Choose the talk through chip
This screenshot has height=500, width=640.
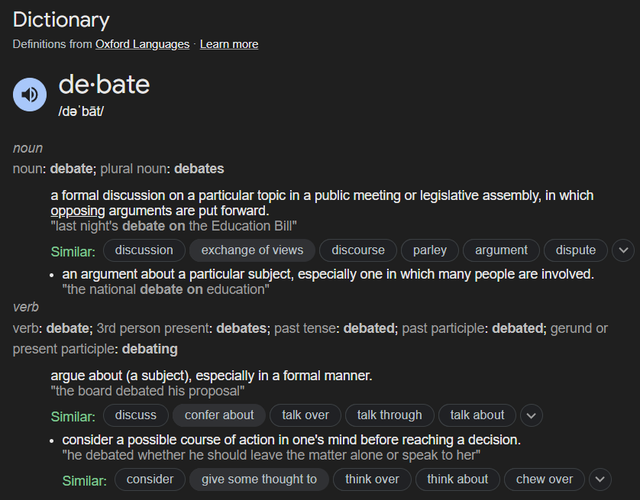tap(389, 416)
